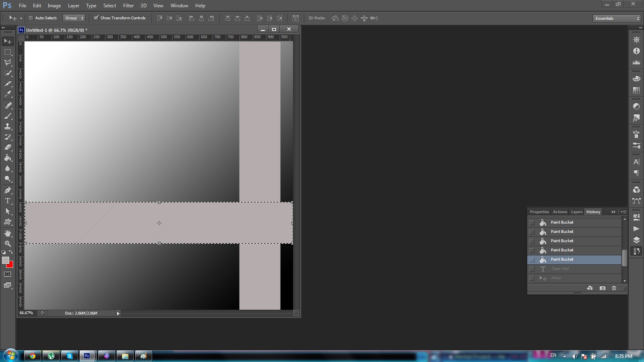Switch to the Layers tab
644x362 pixels.
click(x=576, y=212)
